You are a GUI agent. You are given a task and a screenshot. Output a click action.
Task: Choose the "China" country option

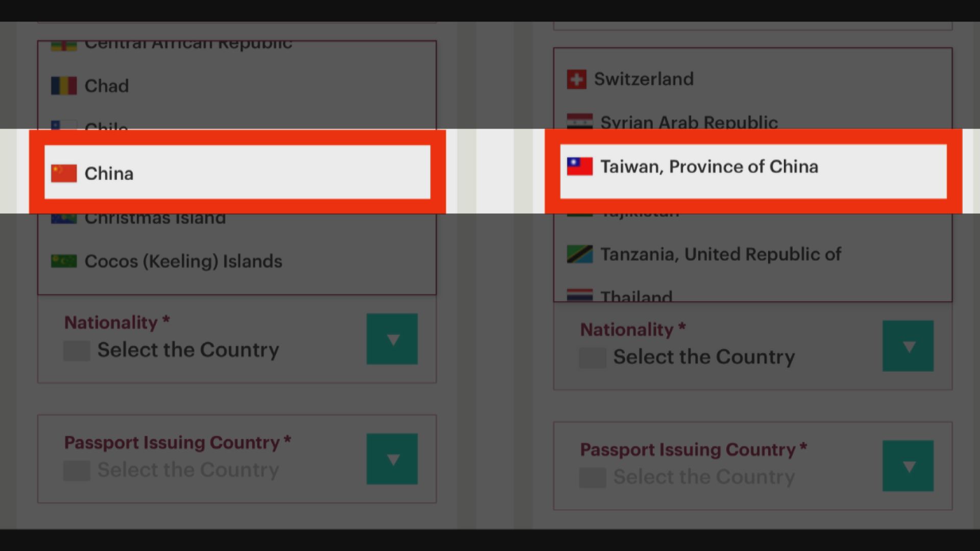[109, 173]
